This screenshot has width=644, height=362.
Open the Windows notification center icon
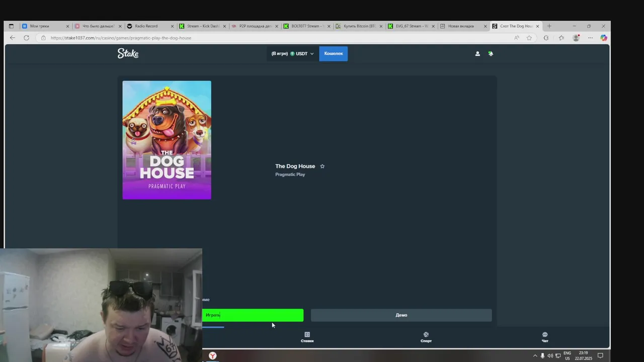pos(600,355)
